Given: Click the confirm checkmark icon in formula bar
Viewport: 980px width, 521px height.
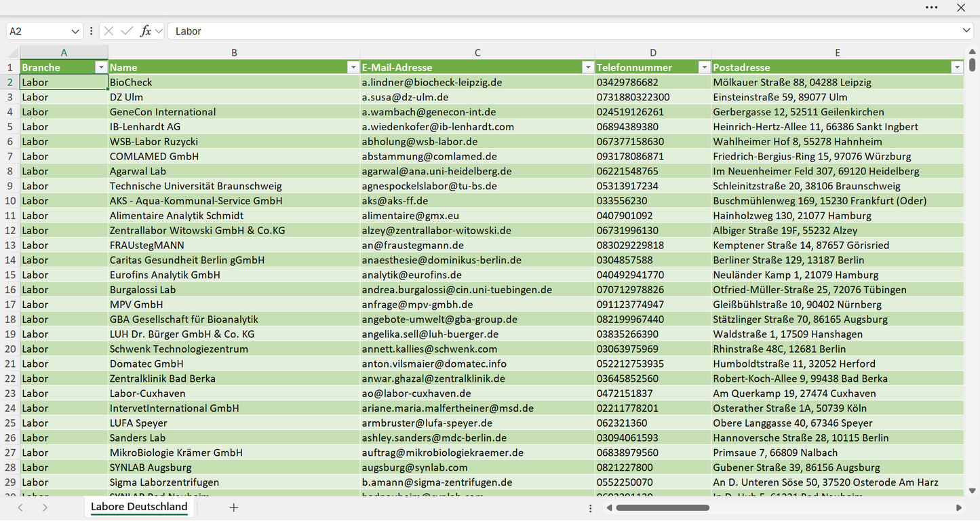Looking at the screenshot, I should pyautogui.click(x=127, y=31).
